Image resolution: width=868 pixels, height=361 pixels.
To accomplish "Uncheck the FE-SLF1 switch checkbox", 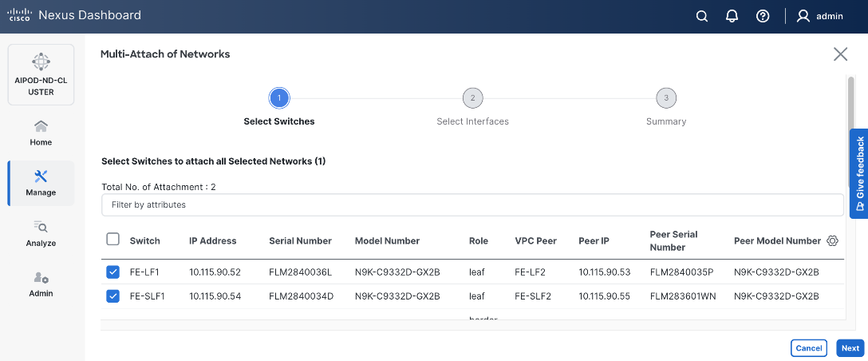I will (113, 296).
